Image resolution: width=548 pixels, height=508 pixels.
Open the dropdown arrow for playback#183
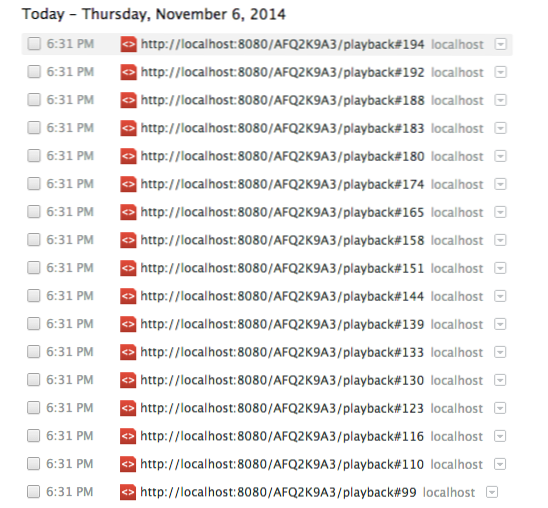[500, 128]
